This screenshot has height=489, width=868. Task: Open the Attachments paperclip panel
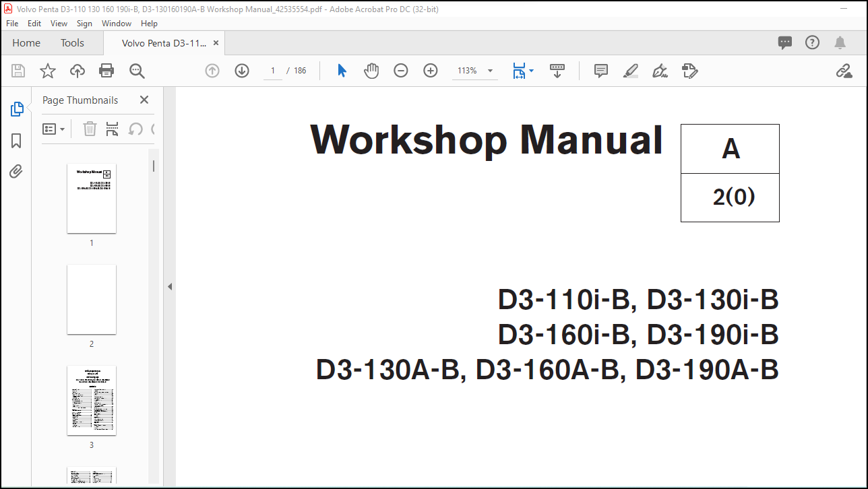17,172
